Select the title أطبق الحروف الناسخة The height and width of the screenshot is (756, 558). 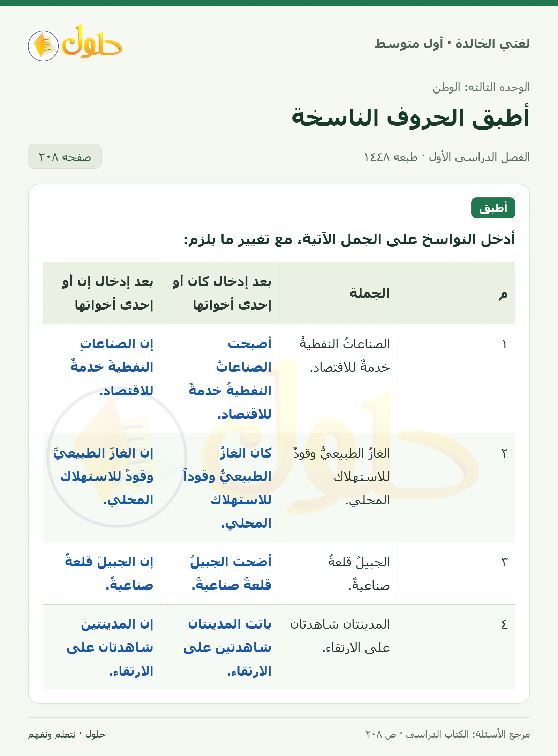[410, 117]
